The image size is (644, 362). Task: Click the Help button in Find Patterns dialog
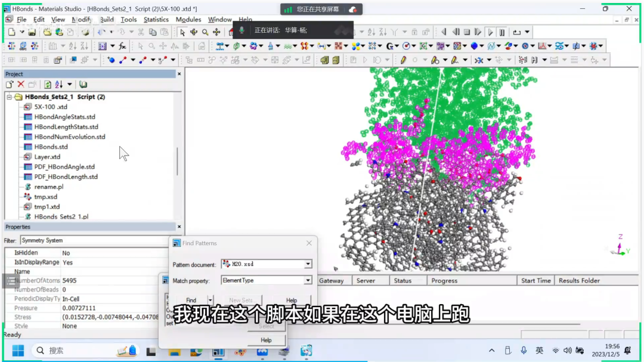tap(291, 301)
